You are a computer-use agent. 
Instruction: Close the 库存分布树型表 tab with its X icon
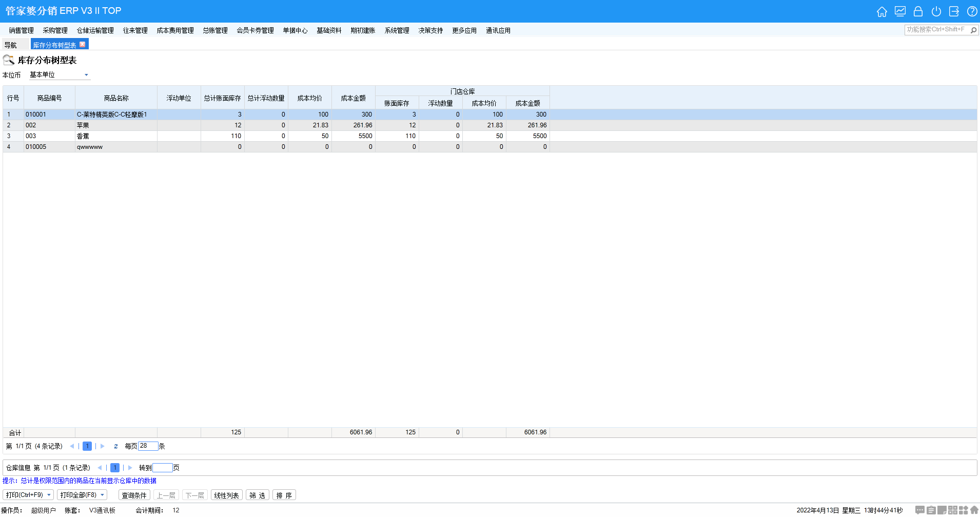82,44
